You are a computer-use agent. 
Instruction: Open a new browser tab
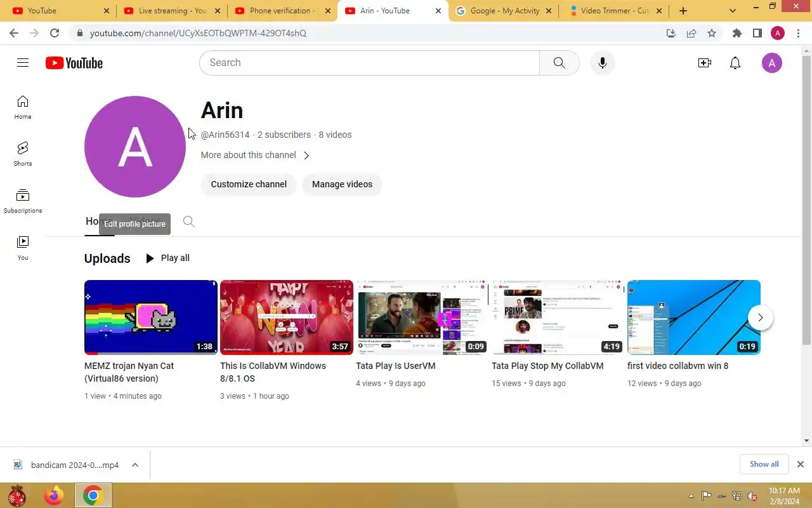pyautogui.click(x=683, y=11)
